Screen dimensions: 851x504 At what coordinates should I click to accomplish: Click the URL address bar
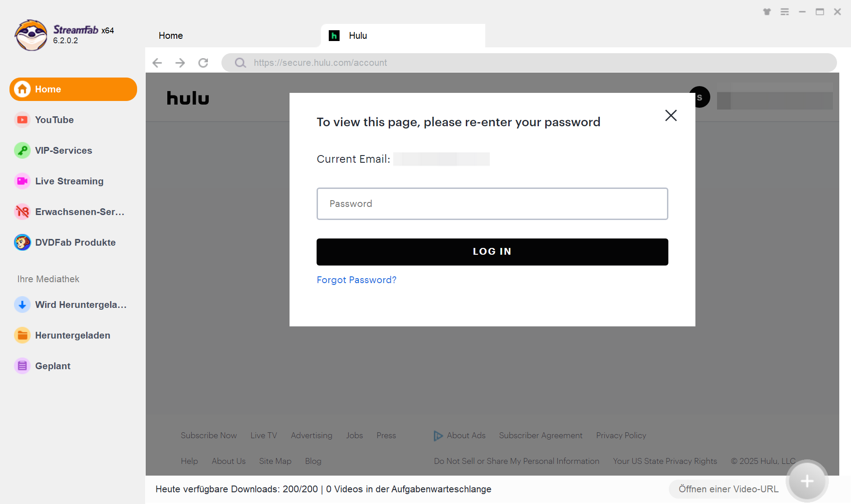pyautogui.click(x=529, y=63)
